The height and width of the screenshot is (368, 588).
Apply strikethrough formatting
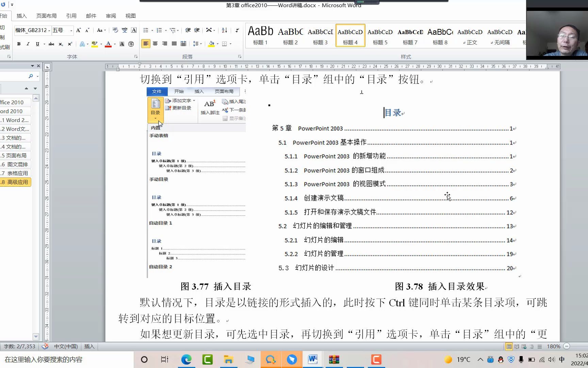point(51,44)
